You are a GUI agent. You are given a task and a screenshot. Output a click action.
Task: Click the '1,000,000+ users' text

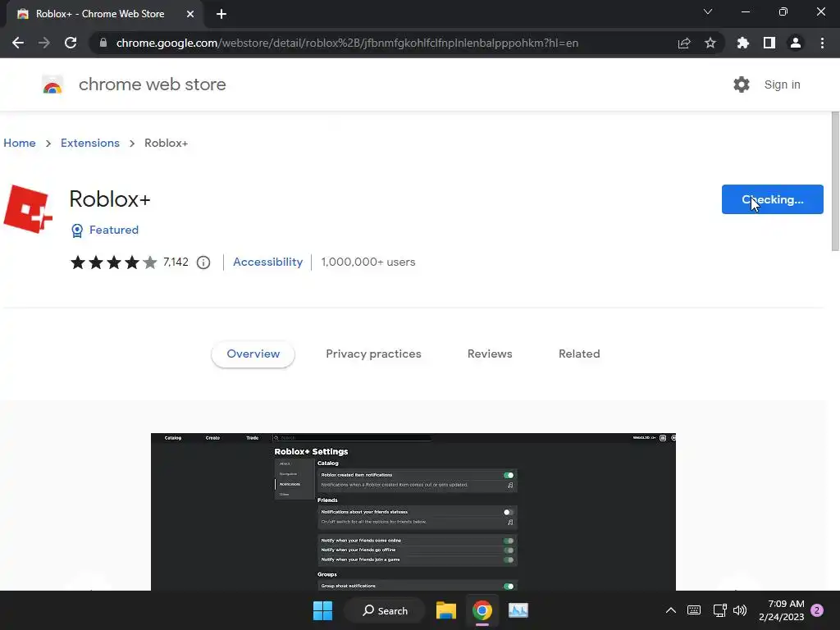[368, 262]
